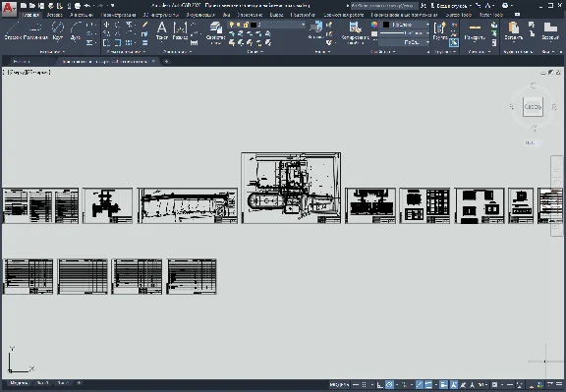
Task: Select the Mirror tool icon
Action: [118, 33]
